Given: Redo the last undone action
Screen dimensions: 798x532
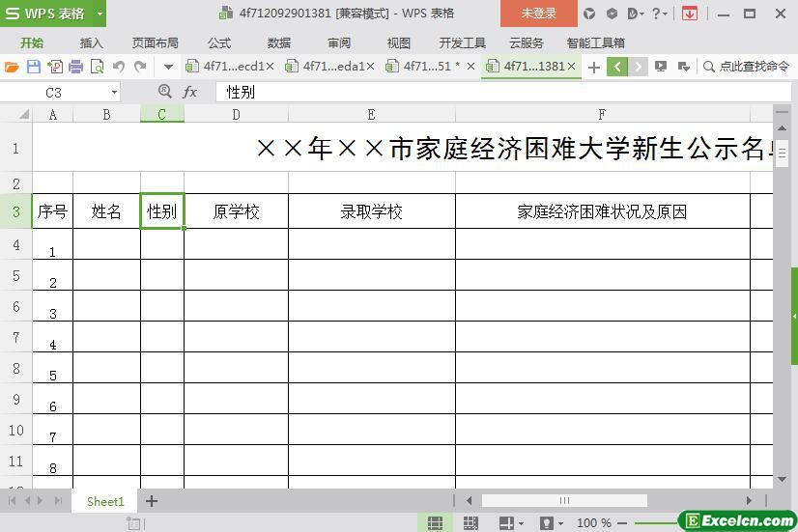Looking at the screenshot, I should click(140, 67).
